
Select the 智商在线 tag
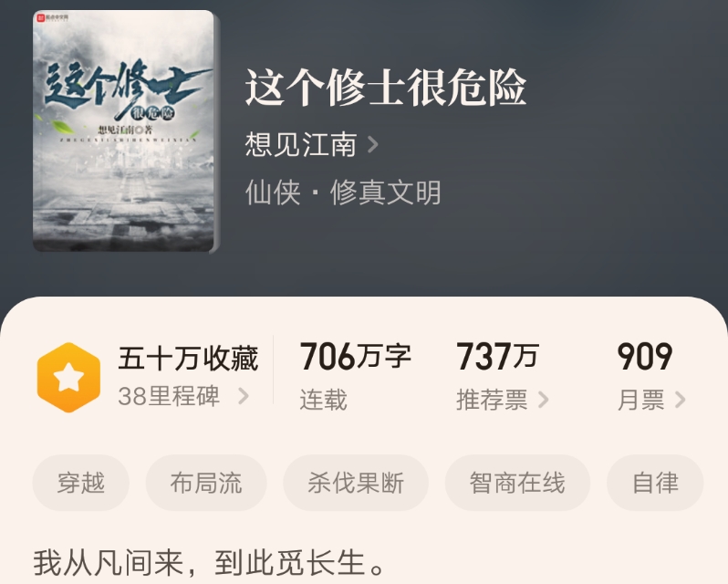coord(517,483)
